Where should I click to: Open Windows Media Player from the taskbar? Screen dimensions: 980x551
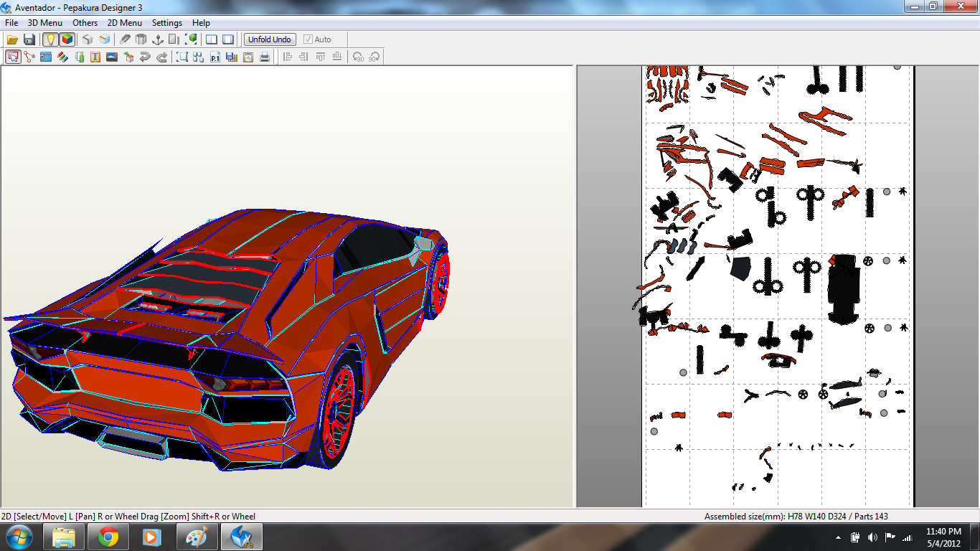tap(152, 537)
